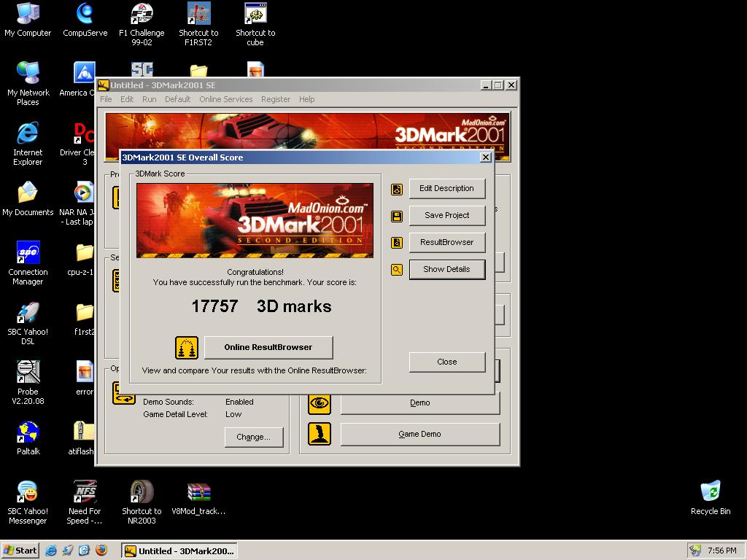The height and width of the screenshot is (560, 747).
Task: Click the ResultBrowser document icon
Action: pyautogui.click(x=397, y=243)
